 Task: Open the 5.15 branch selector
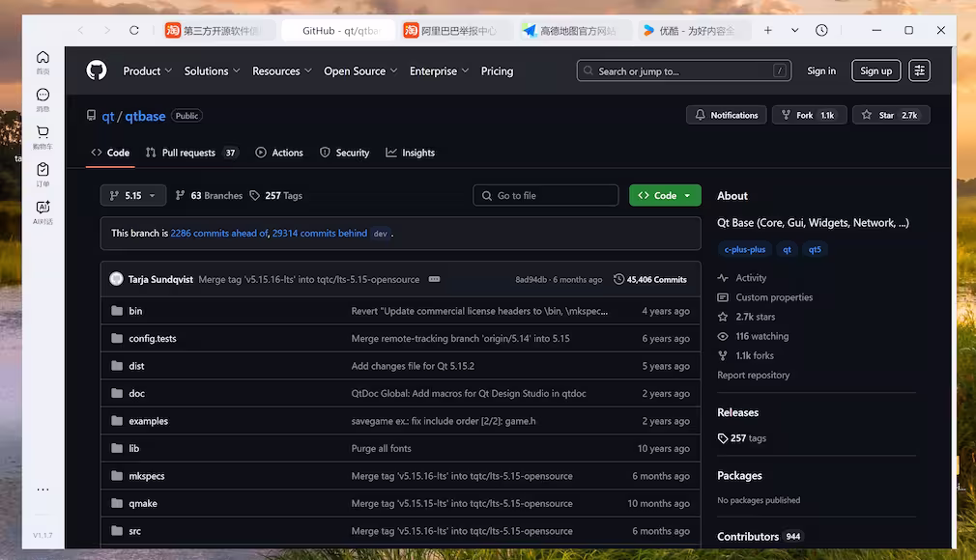(x=133, y=195)
